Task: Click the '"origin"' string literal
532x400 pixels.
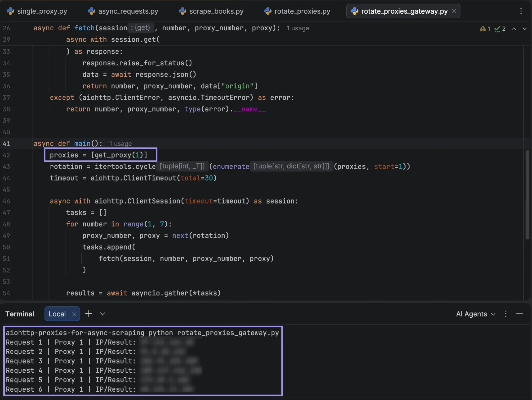Action: [237, 86]
